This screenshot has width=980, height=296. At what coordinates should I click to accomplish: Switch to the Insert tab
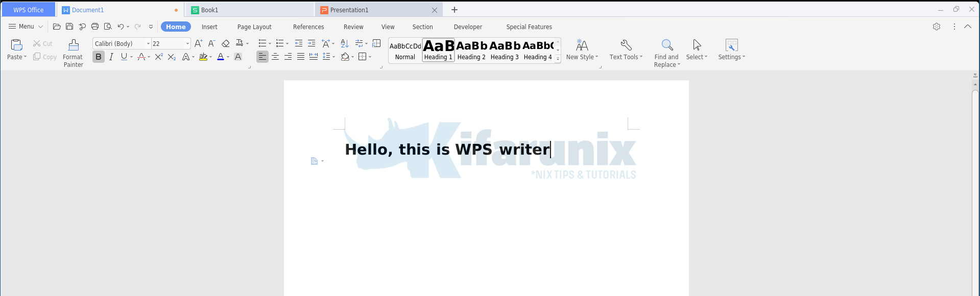209,27
